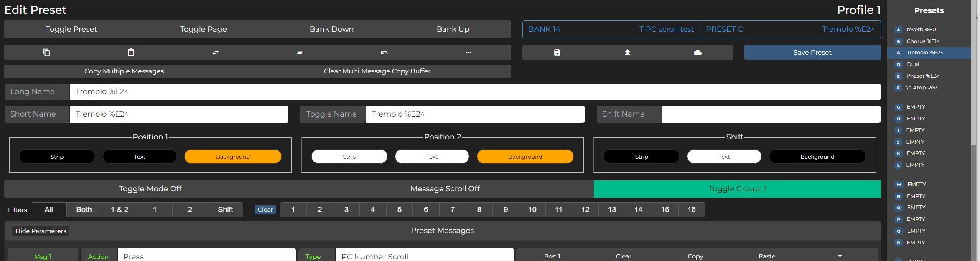Click Toggle Preset in the top bar

point(71,29)
